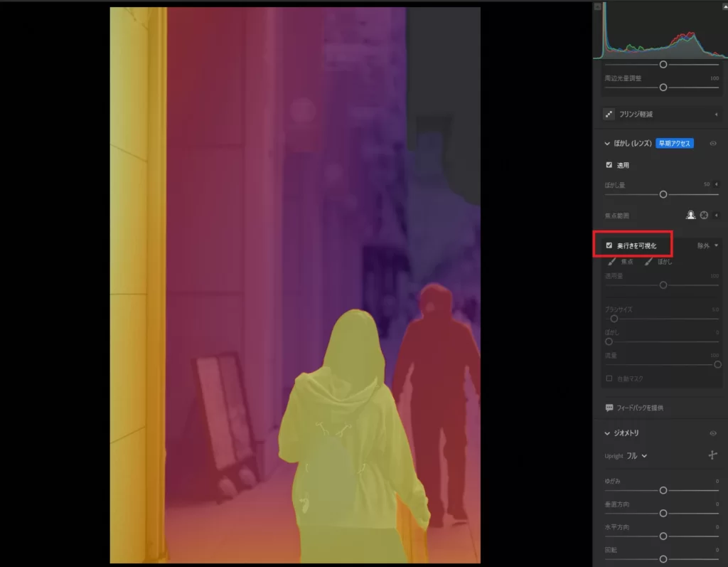Choose the ぼかし brush tool

point(649,261)
